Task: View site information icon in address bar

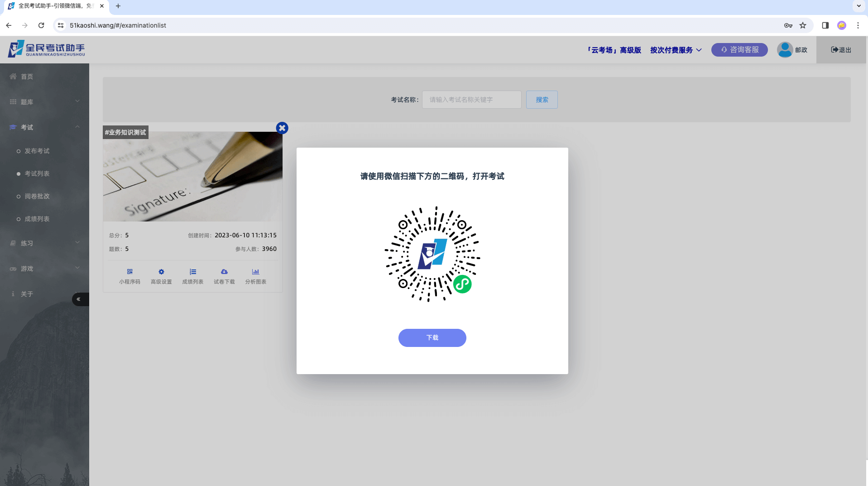Action: [61, 25]
